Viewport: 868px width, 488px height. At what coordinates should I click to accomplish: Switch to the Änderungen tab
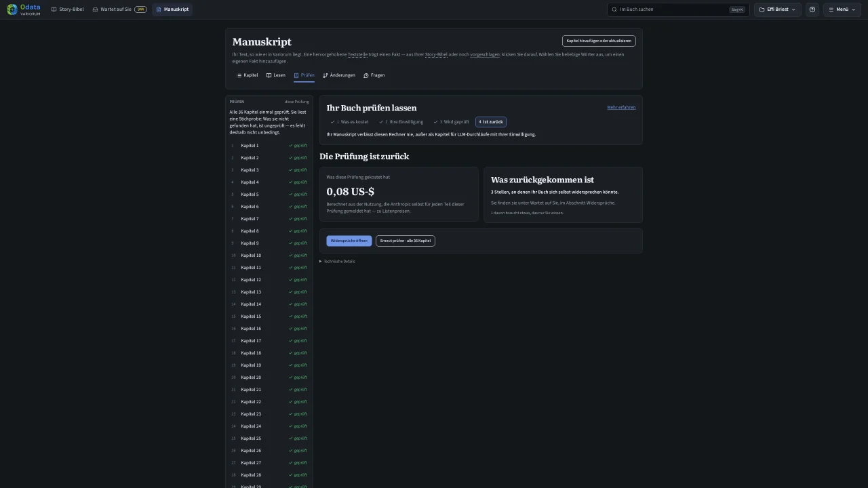click(x=339, y=75)
